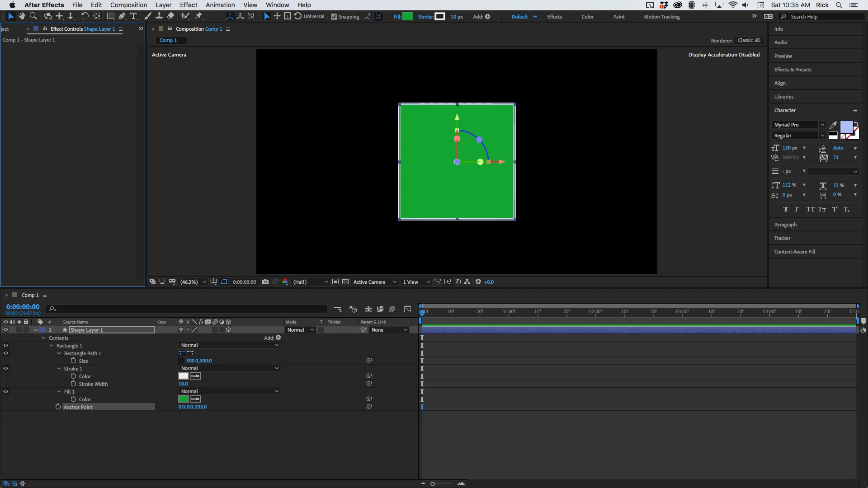Select the Eraser tool
This screenshot has width=868, height=488.
170,16
